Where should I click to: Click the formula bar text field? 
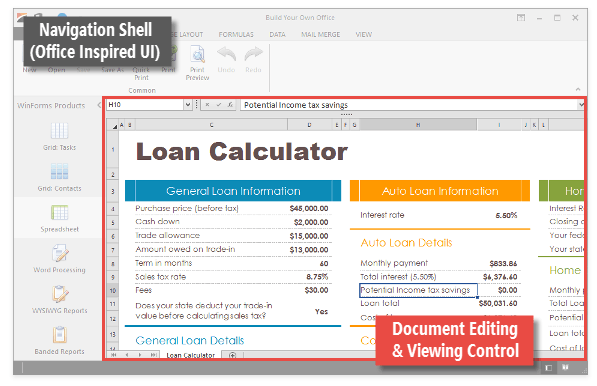click(409, 105)
